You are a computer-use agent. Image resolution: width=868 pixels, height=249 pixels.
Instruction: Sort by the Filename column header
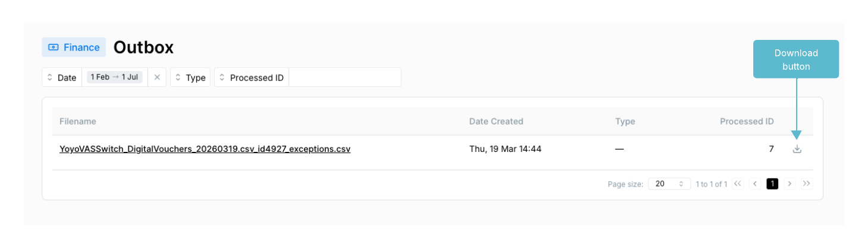78,122
